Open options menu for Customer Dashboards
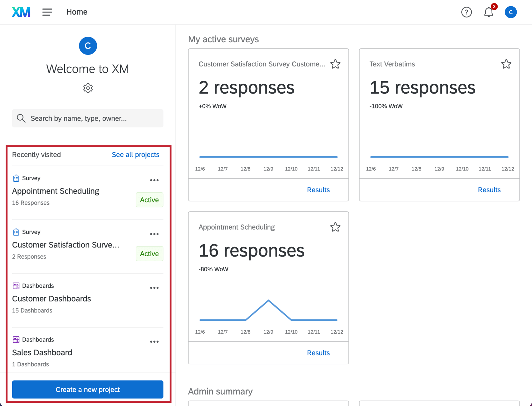 point(154,288)
